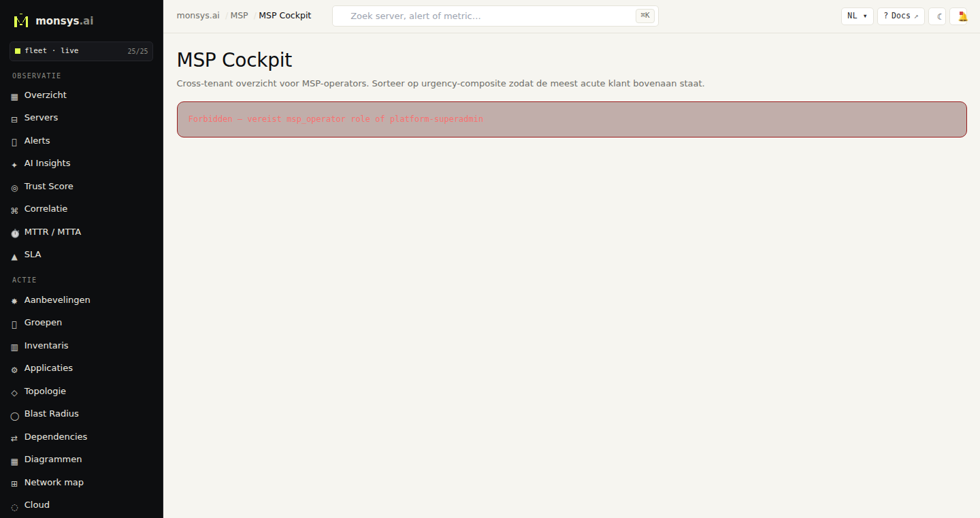
Task: Click the Trust Score target icon
Action: coord(15,187)
